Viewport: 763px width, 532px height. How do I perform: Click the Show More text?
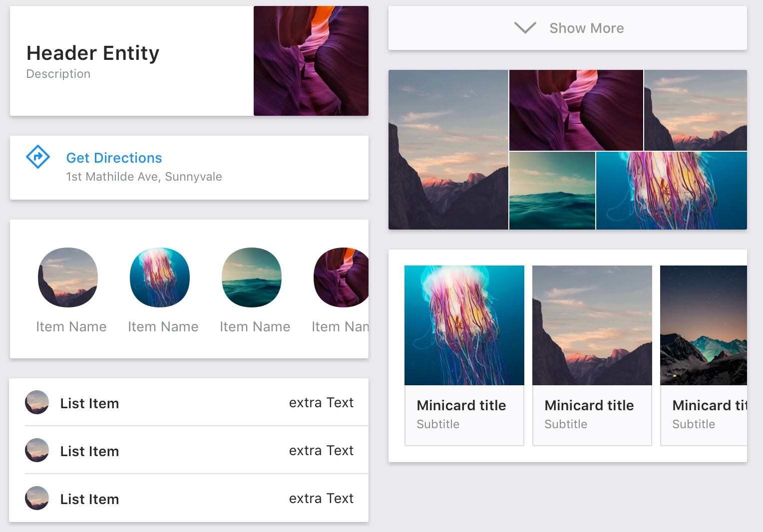point(586,28)
